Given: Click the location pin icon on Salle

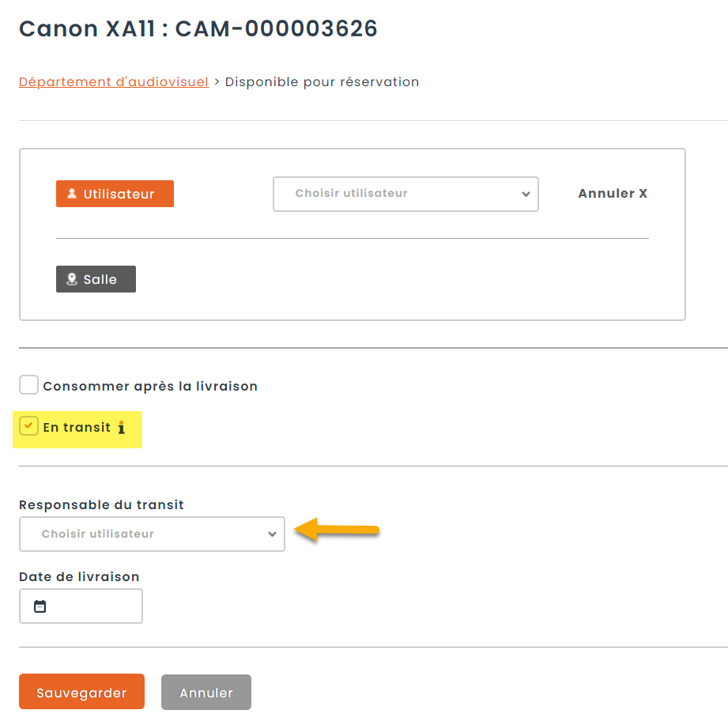Looking at the screenshot, I should (x=72, y=279).
